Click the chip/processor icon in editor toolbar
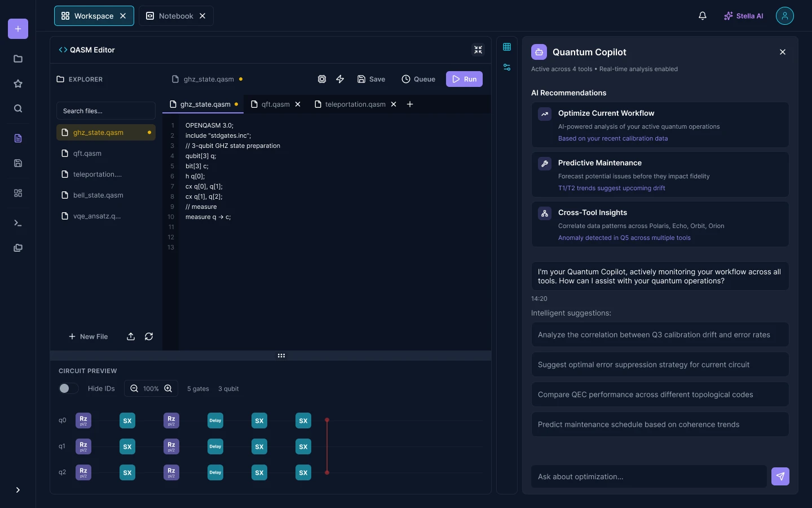 (x=322, y=79)
